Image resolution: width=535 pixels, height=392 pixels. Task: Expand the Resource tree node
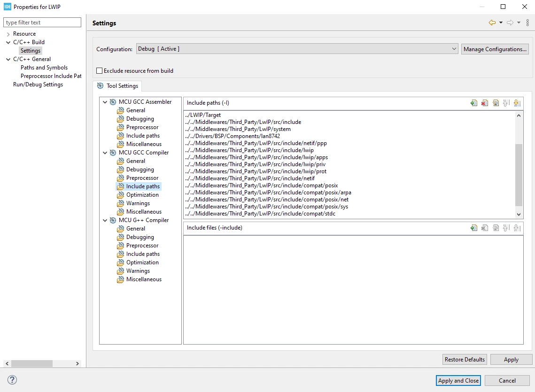[8, 34]
